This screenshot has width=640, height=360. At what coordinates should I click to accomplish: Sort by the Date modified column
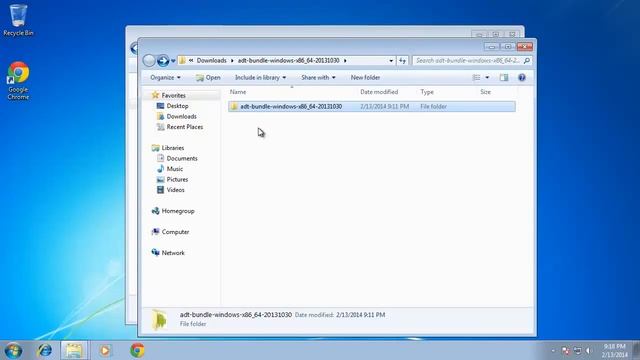pos(379,92)
